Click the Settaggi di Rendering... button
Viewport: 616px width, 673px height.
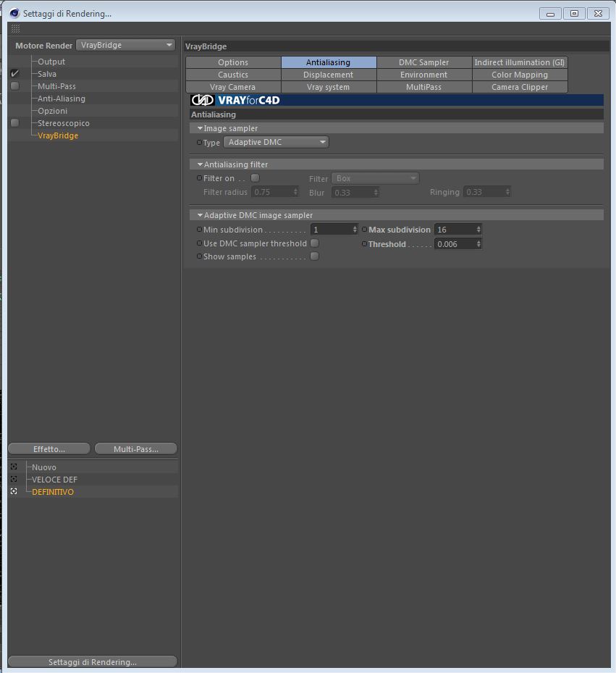coord(93,662)
